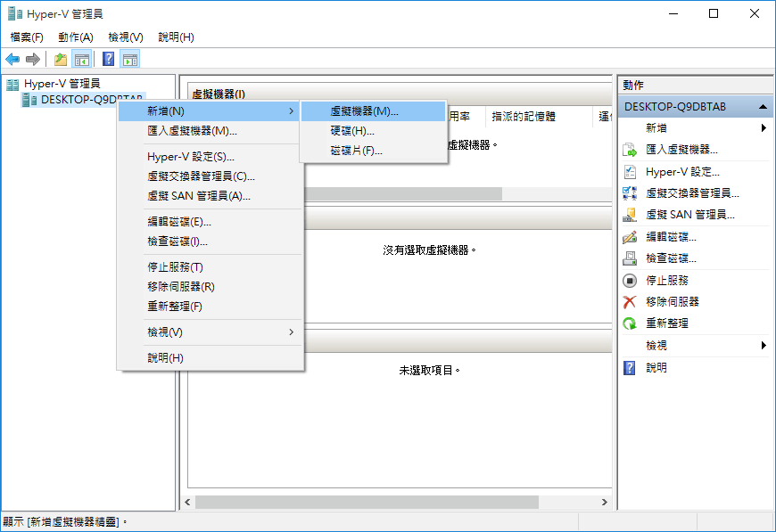The height and width of the screenshot is (532, 776).
Task: Click the green 重新整理 refresh icon
Action: [630, 323]
